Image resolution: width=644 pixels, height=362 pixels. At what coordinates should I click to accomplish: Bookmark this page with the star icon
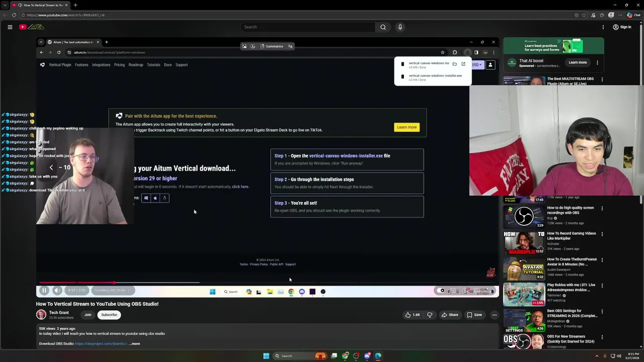coord(584,15)
